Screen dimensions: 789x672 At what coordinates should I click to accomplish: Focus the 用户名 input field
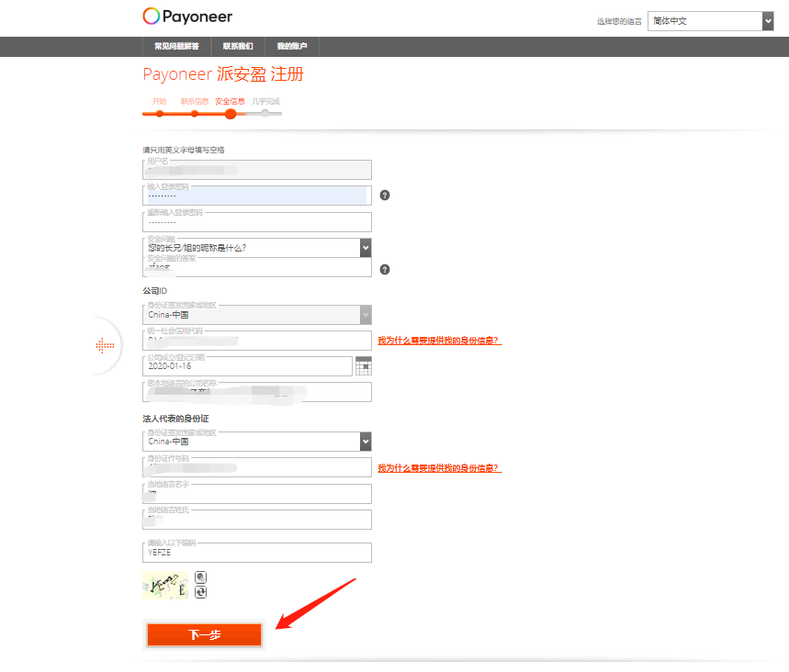click(257, 170)
